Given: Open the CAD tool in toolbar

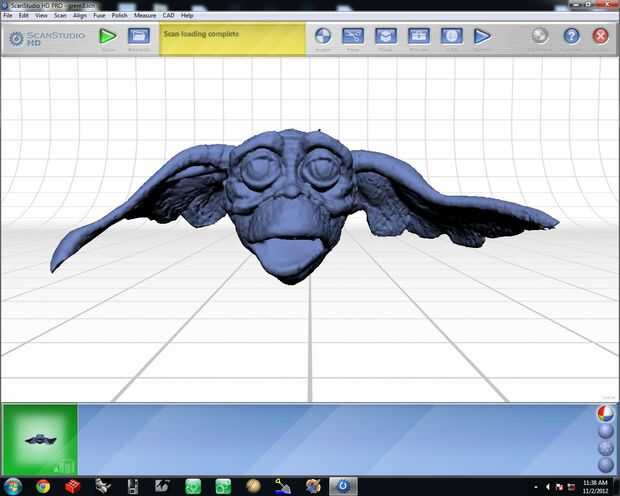Looking at the screenshot, I should click(452, 36).
